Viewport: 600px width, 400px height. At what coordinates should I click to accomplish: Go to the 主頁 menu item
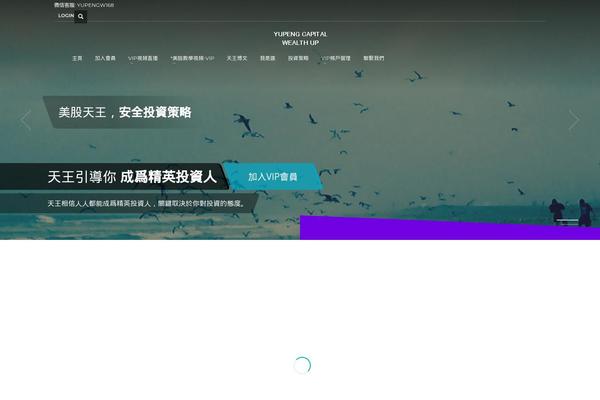tap(77, 58)
